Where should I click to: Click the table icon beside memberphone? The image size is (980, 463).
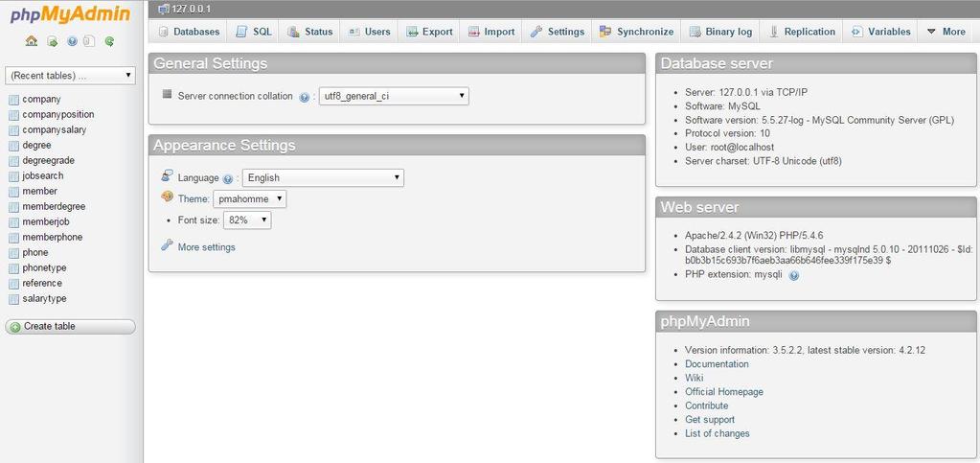click(13, 237)
